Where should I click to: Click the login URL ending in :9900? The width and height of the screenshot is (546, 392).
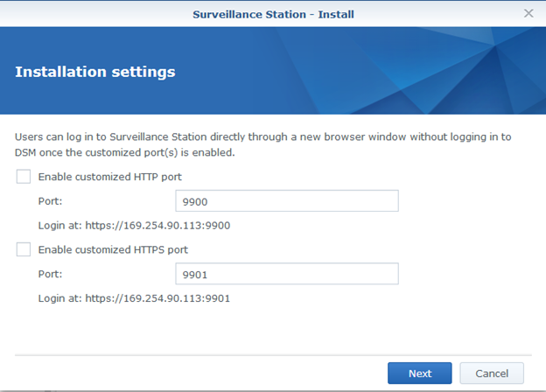click(157, 226)
